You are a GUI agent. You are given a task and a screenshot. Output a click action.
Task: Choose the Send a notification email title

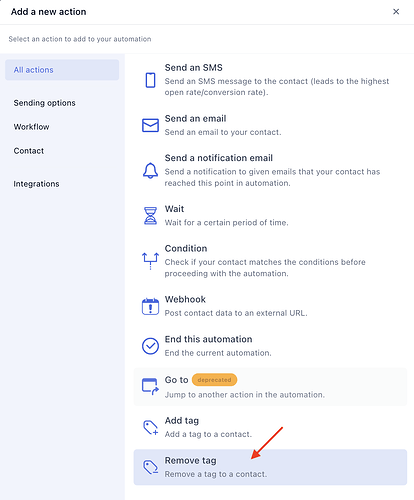pos(219,158)
